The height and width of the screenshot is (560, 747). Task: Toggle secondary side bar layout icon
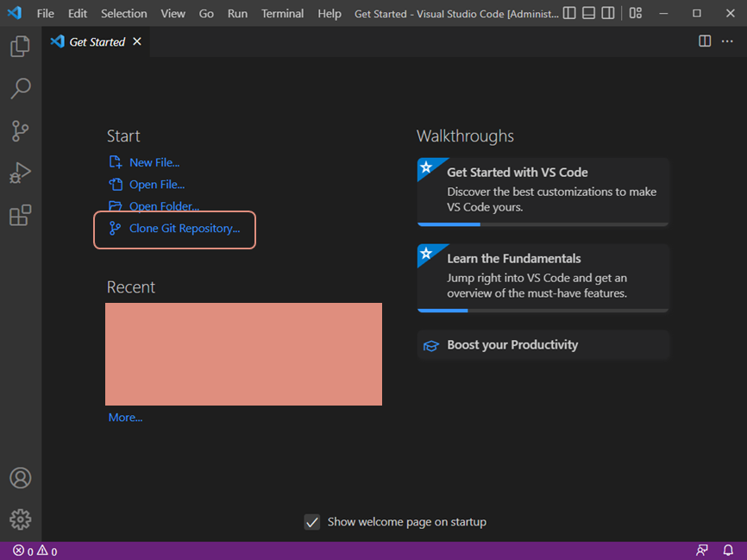[608, 13]
